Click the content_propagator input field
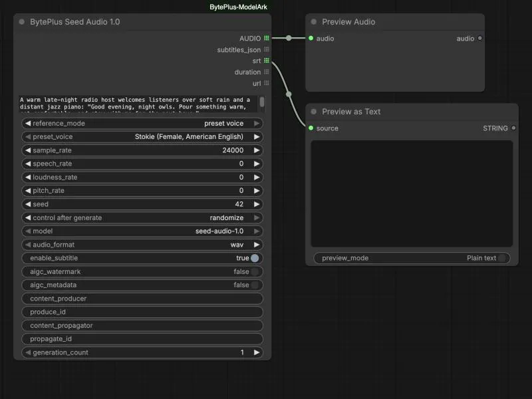This screenshot has width=532, height=399. click(142, 326)
